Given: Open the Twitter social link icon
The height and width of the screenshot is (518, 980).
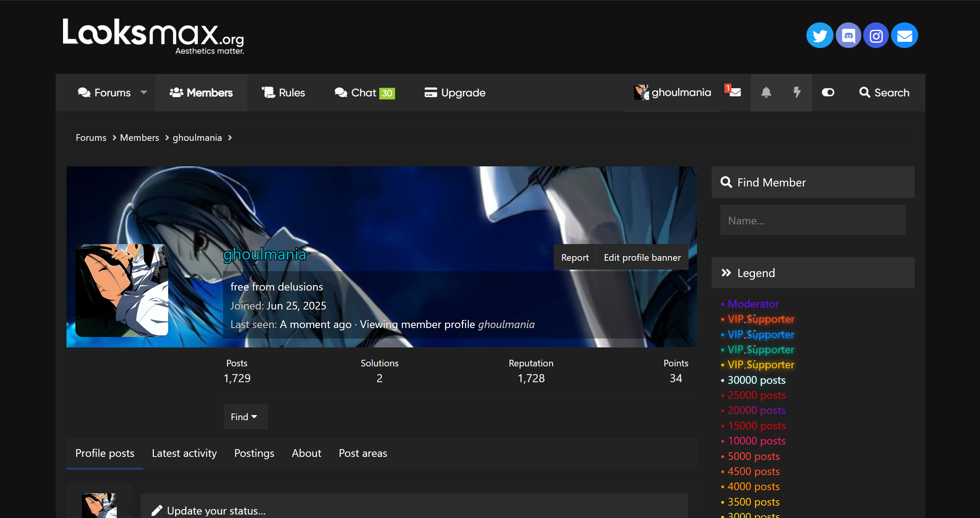Looking at the screenshot, I should (x=820, y=36).
